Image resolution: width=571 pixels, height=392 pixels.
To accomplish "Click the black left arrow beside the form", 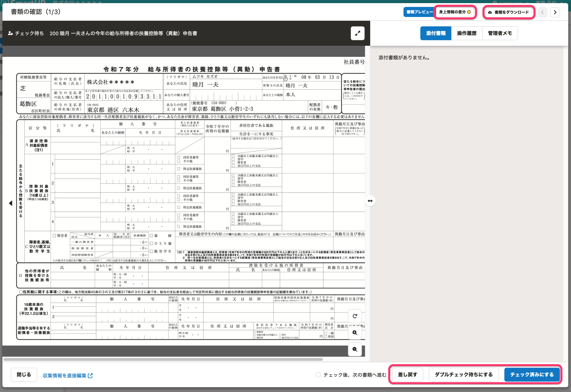I will pos(11,203).
